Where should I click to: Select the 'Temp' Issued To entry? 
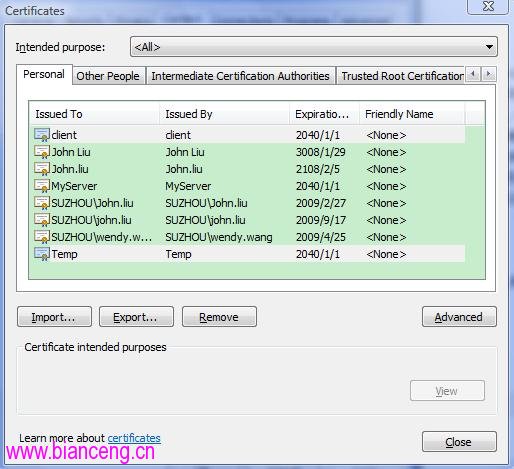click(64, 254)
